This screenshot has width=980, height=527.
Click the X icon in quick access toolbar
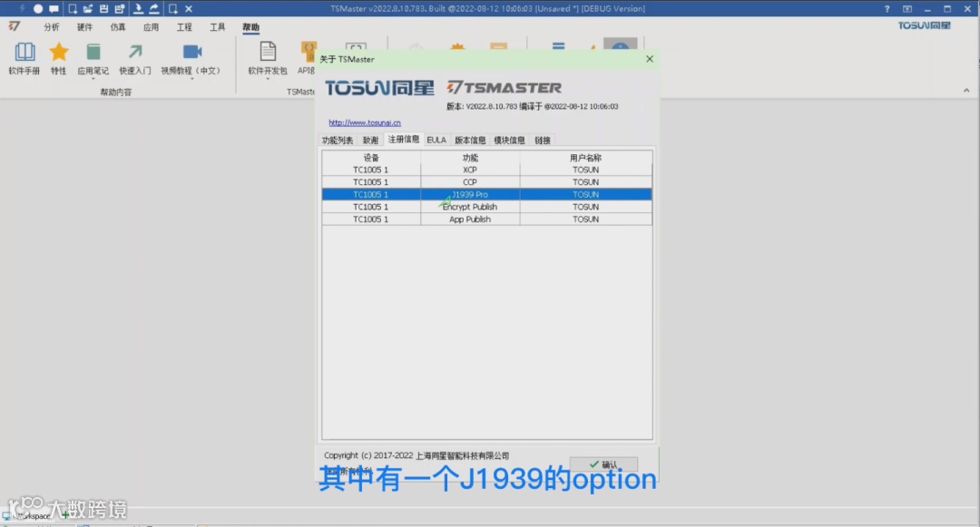tap(188, 9)
